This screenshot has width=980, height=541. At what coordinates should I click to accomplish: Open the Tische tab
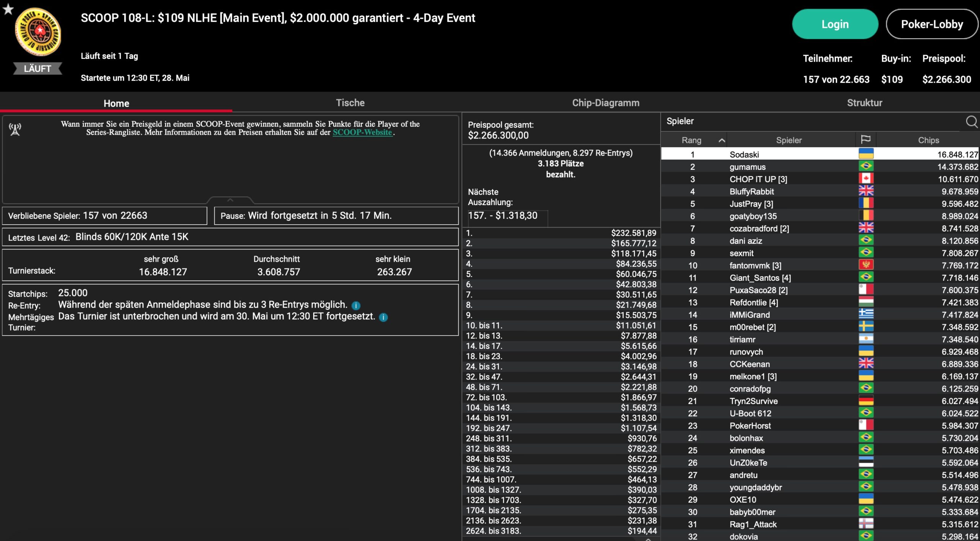point(350,103)
